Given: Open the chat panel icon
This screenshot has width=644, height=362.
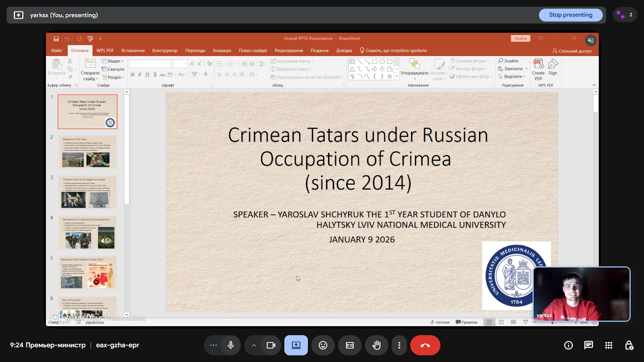Looking at the screenshot, I should [588, 345].
